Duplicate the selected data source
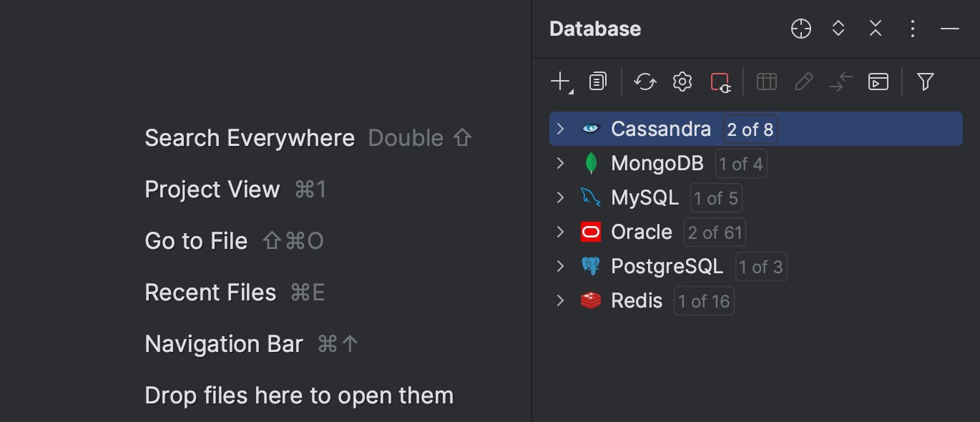Image resolution: width=980 pixels, height=422 pixels. (x=597, y=81)
